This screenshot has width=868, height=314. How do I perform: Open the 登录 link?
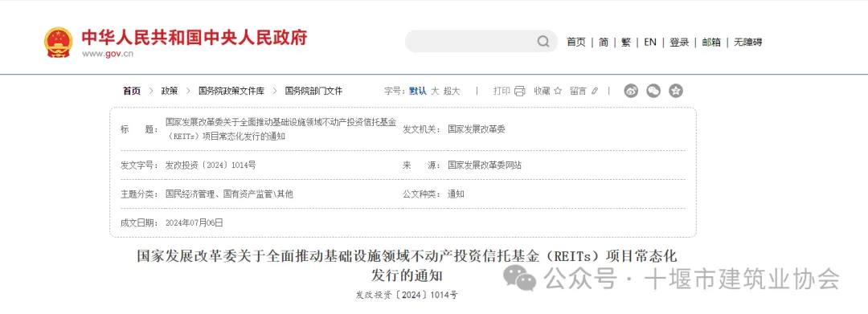679,42
